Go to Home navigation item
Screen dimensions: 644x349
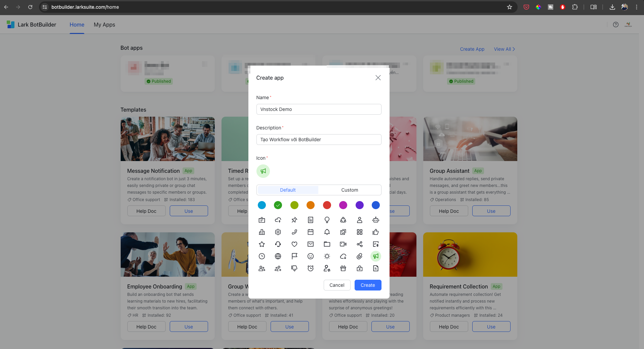click(x=77, y=25)
